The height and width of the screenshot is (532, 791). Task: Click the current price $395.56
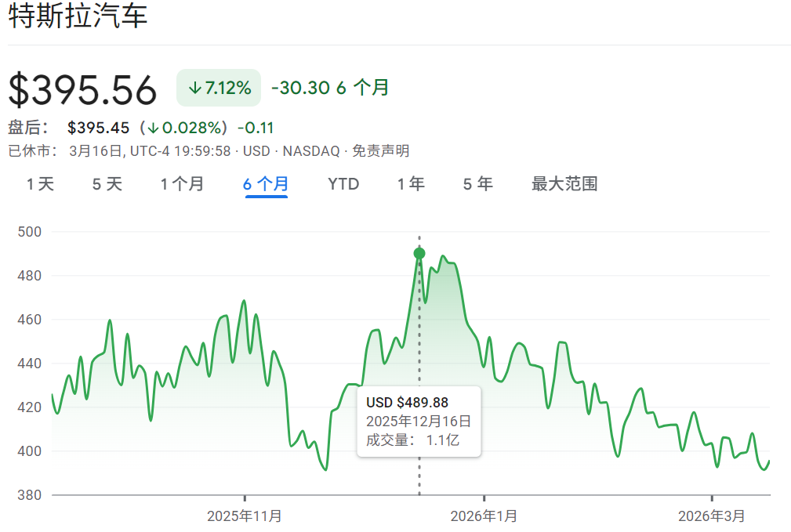(82, 88)
